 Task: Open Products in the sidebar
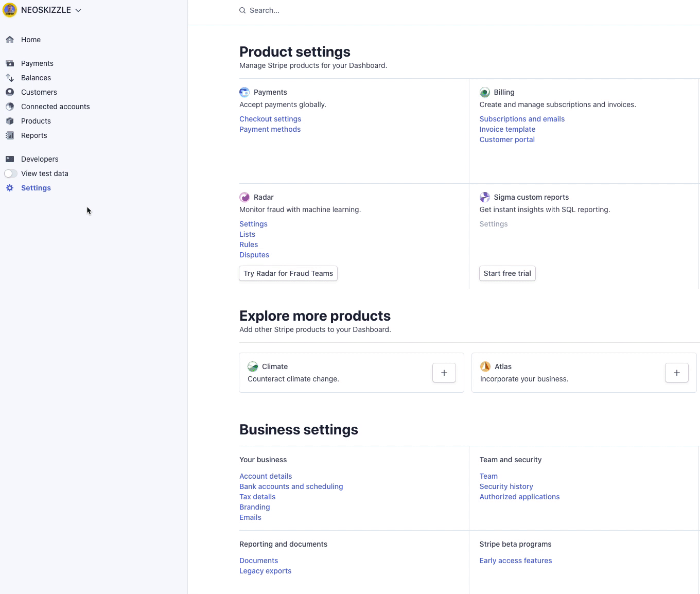[36, 121]
